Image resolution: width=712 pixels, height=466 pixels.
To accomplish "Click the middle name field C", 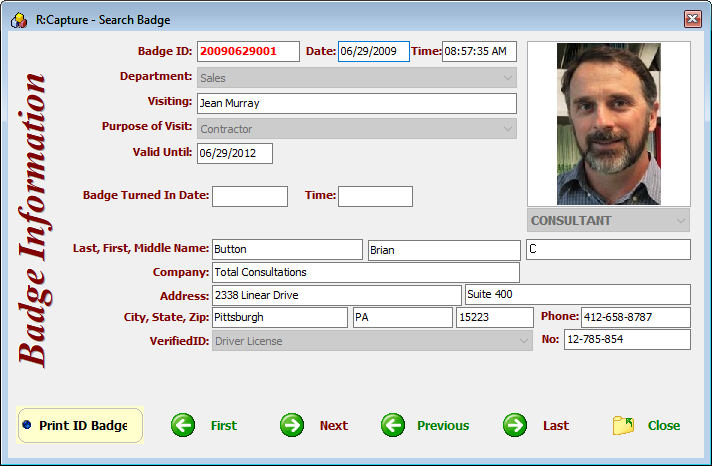I will (608, 249).
